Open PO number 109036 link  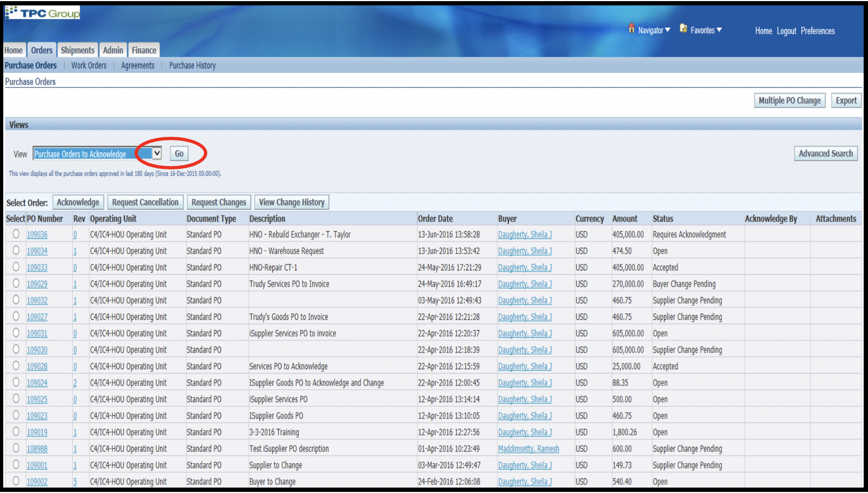point(37,235)
